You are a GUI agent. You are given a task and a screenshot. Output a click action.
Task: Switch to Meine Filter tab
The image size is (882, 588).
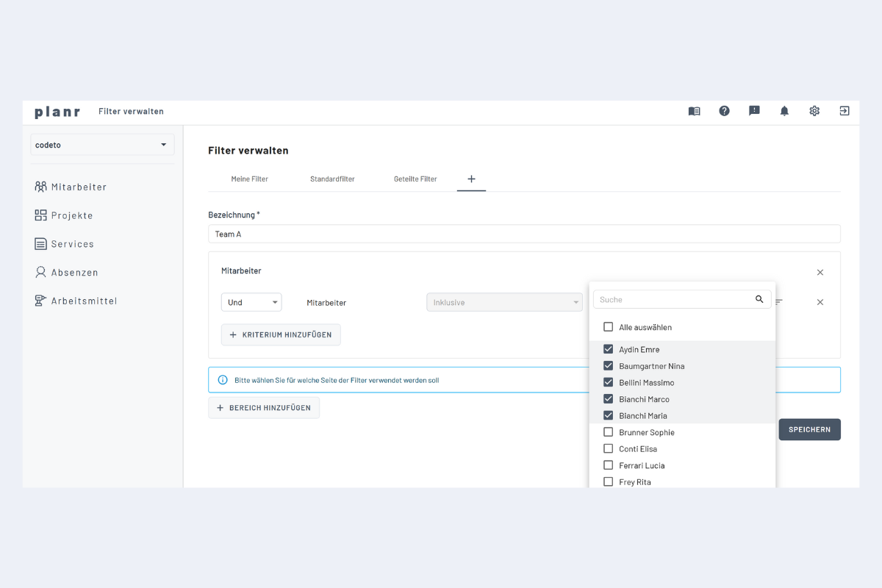(250, 179)
